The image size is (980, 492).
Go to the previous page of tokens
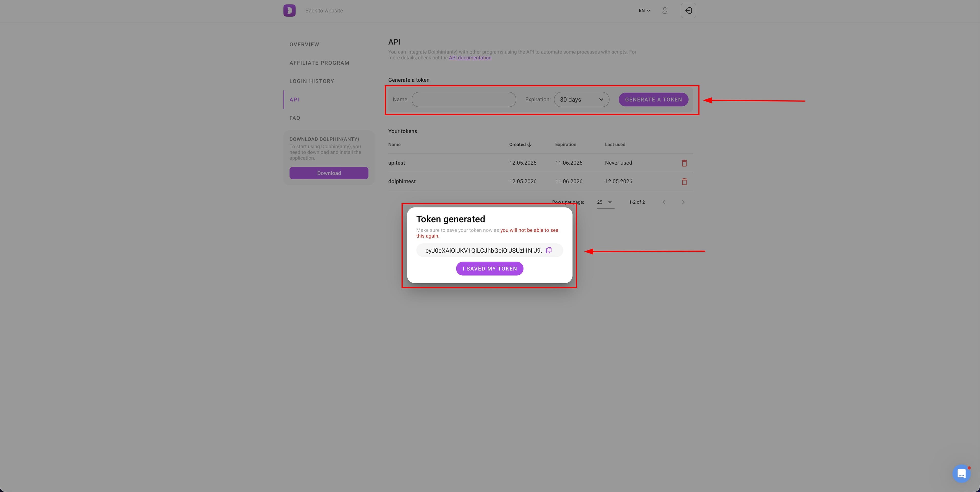pyautogui.click(x=664, y=202)
